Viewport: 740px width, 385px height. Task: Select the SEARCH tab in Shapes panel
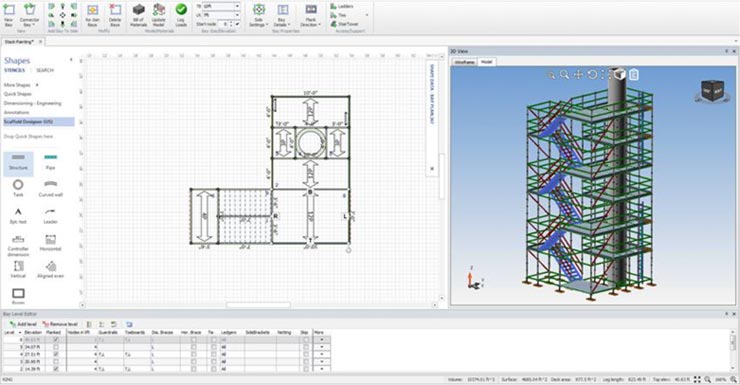[45, 70]
